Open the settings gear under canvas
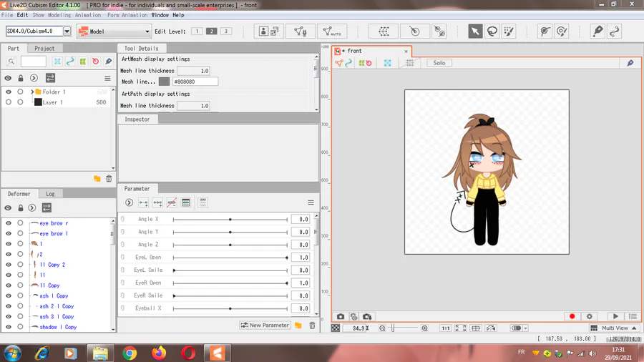This screenshot has width=644, height=362. pyautogui.click(x=590, y=316)
